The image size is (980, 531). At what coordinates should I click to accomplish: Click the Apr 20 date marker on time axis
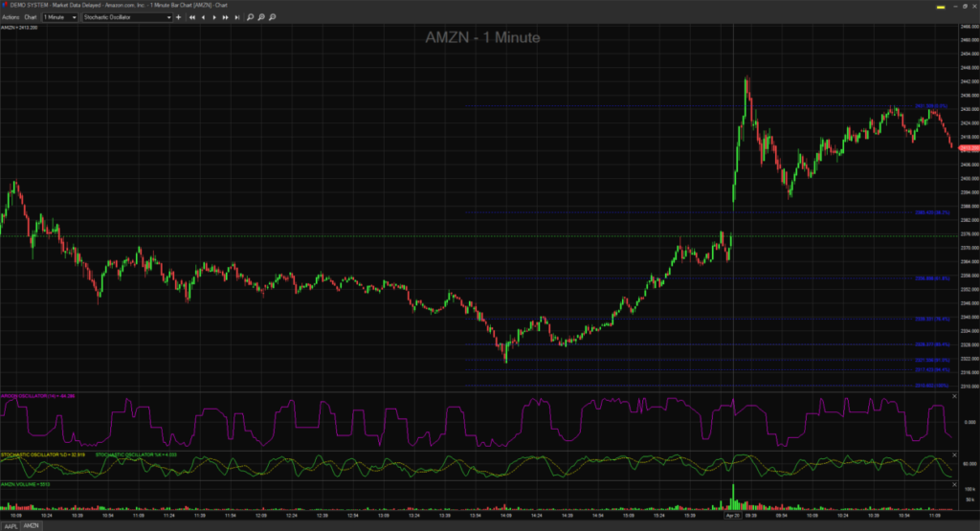tap(733, 515)
